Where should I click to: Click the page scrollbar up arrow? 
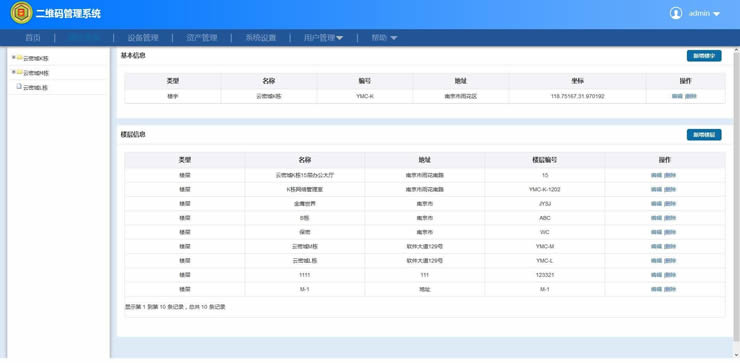coord(736,50)
